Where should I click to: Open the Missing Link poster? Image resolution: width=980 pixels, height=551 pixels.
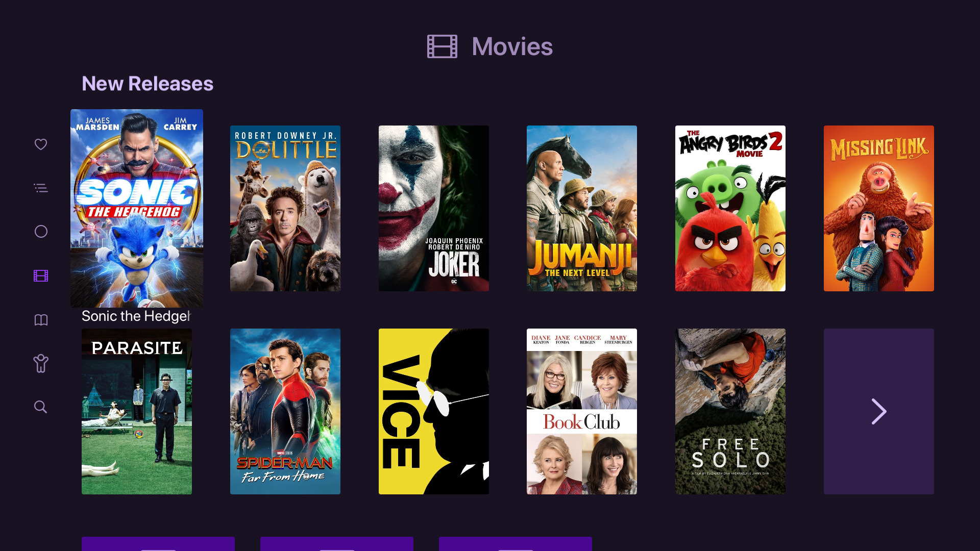tap(878, 208)
